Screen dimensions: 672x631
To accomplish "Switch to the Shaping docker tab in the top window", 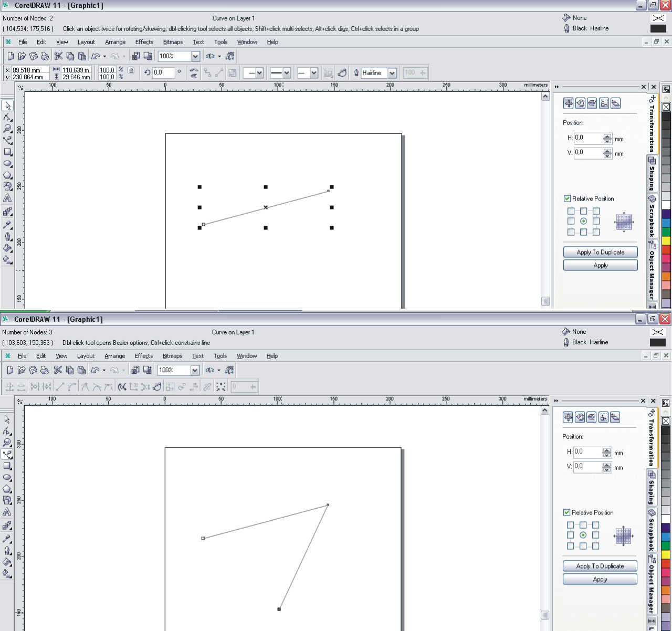I will tap(652, 173).
